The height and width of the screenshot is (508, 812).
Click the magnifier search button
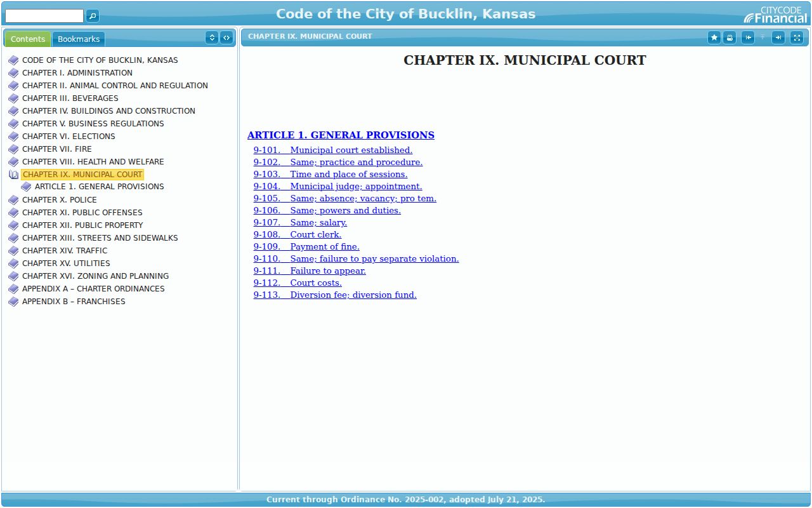tap(93, 16)
